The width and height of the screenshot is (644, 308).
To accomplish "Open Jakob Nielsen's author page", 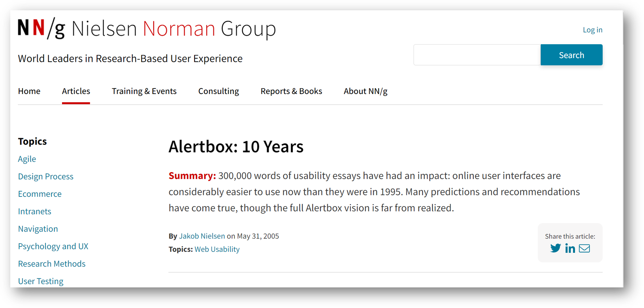I will pos(202,236).
